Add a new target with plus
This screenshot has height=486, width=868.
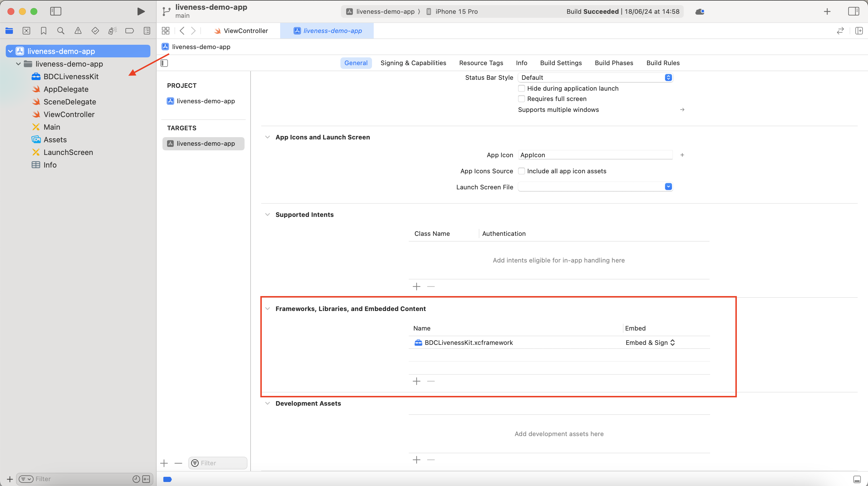point(164,463)
